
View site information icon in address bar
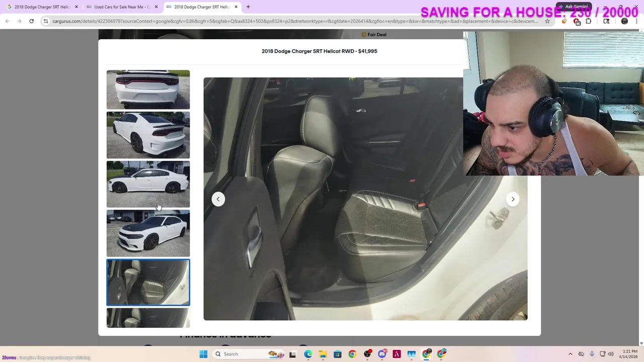46,21
